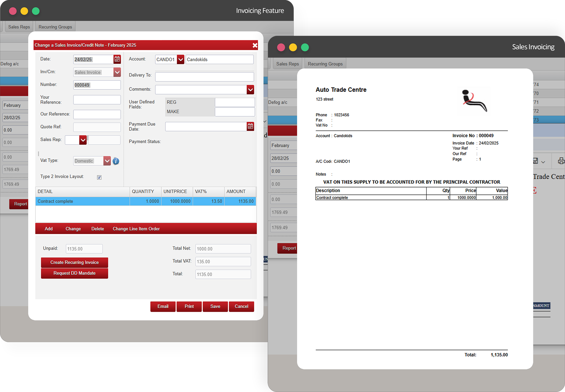
Task: Click the printer icon in Sales Invoicing window
Action: 561,161
